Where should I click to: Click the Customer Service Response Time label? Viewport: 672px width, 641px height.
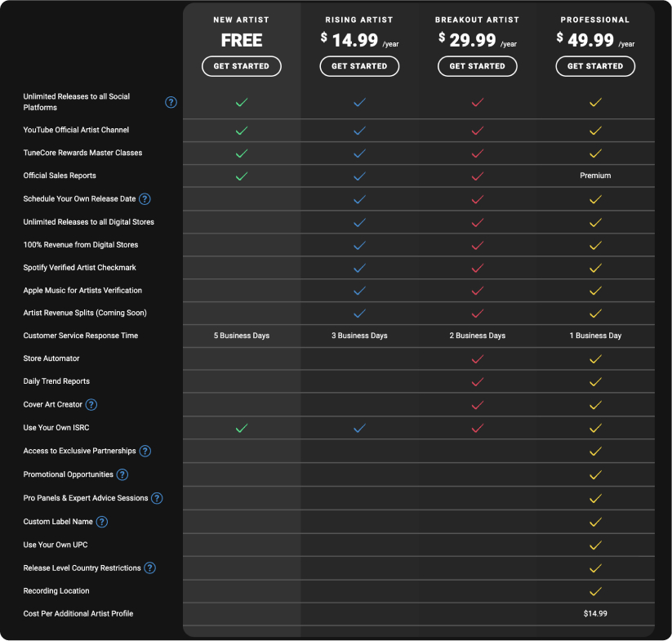[81, 336]
